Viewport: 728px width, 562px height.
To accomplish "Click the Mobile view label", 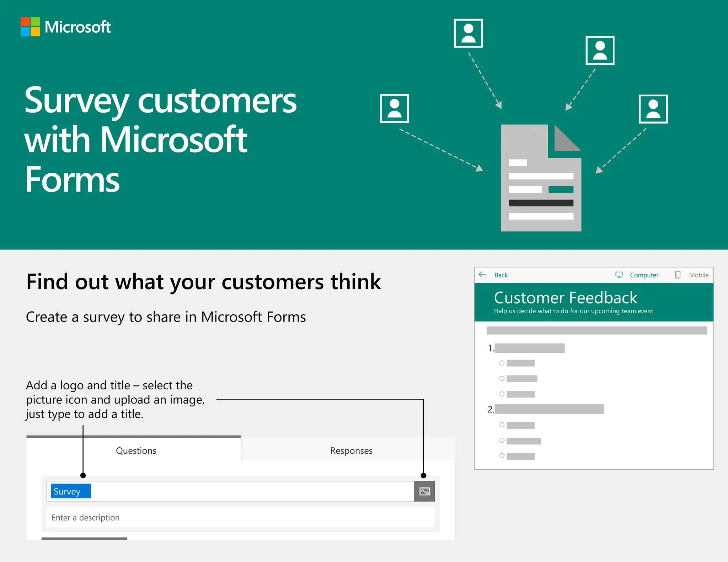I will coord(698,275).
